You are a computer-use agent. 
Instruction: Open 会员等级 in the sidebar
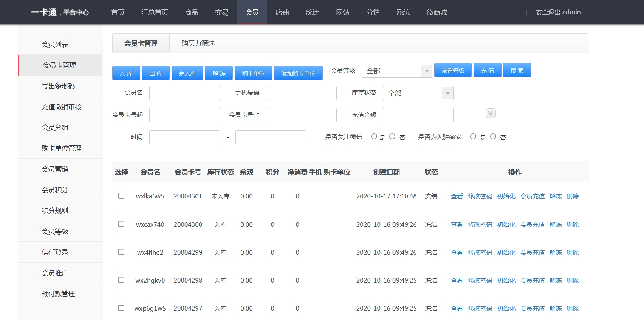coord(60,231)
